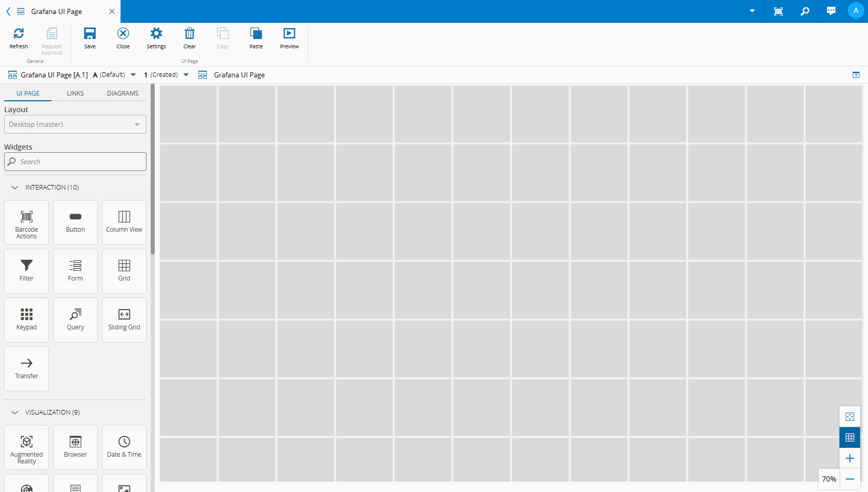The width and height of the screenshot is (868, 492).
Task: Open the top bar caret dropdown
Action: 752,11
